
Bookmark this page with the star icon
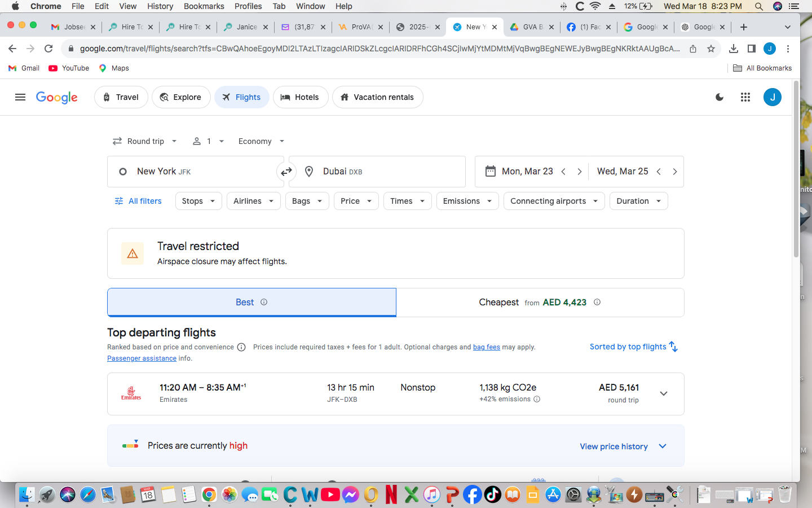[711, 49]
